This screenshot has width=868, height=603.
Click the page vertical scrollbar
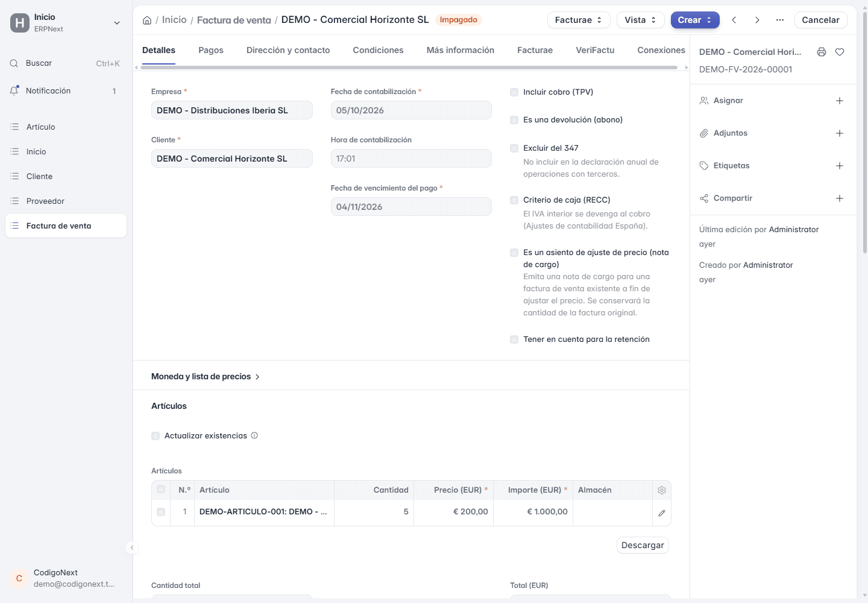(x=865, y=133)
